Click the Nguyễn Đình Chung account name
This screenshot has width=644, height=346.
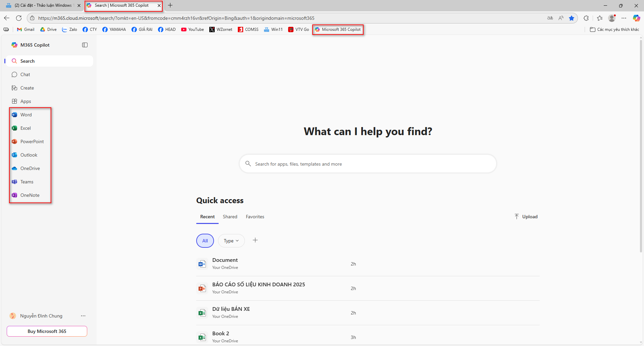click(41, 316)
